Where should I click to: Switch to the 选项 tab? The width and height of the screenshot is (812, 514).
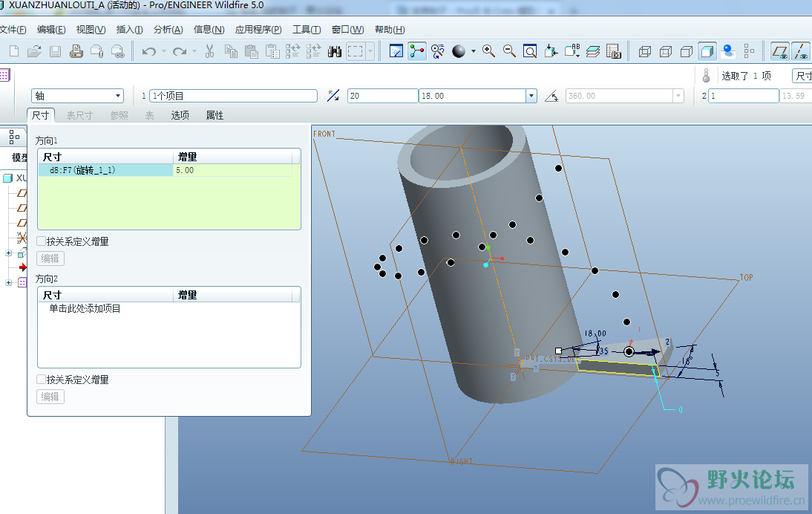point(180,116)
